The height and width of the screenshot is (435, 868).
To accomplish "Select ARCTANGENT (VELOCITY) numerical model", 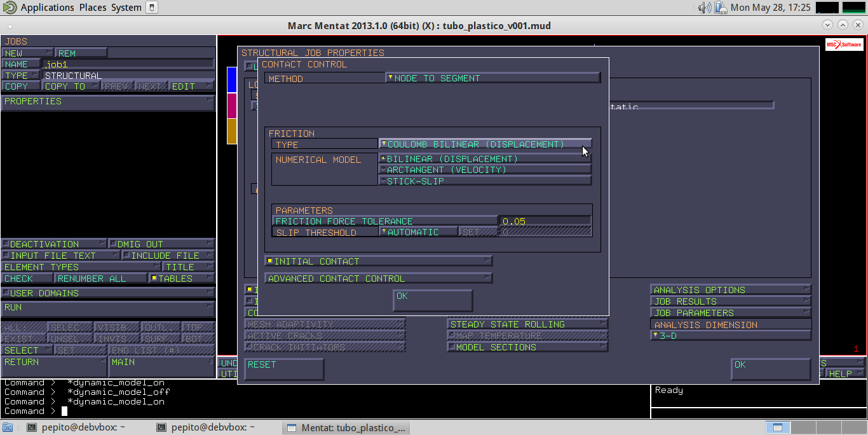I will tap(485, 170).
